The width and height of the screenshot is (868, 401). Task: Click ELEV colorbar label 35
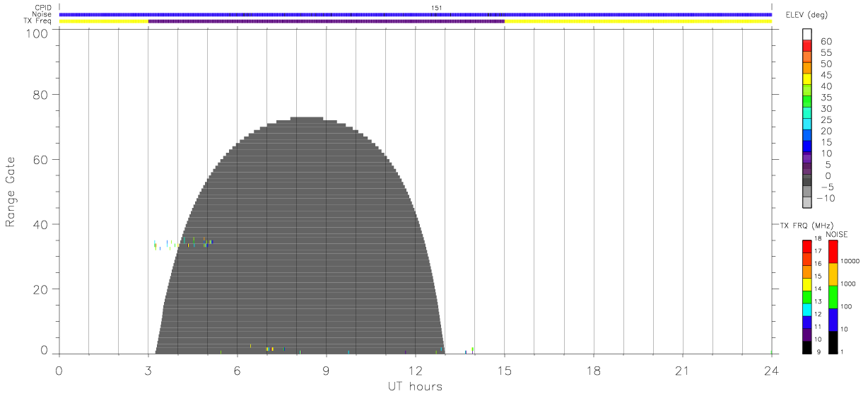coord(826,98)
